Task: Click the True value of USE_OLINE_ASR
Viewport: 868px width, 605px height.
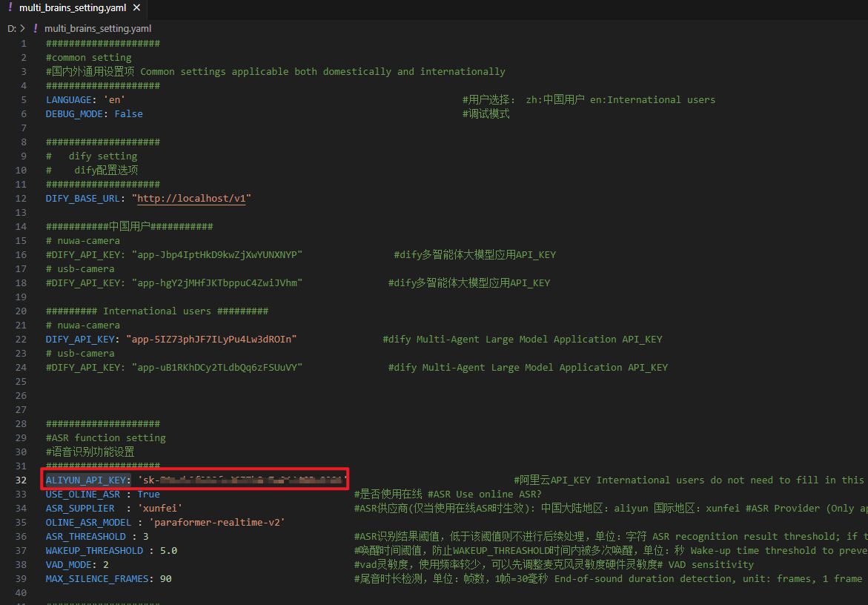Action: click(148, 495)
